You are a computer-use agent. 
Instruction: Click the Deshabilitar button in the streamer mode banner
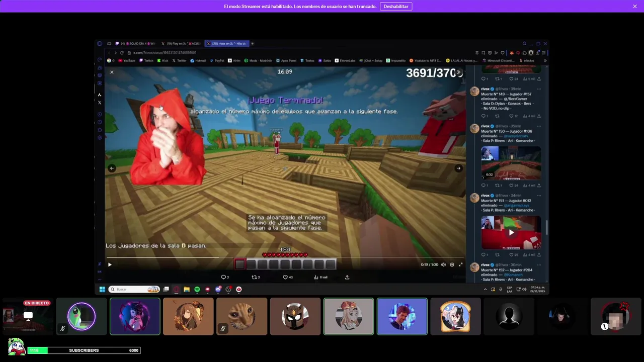396,7
